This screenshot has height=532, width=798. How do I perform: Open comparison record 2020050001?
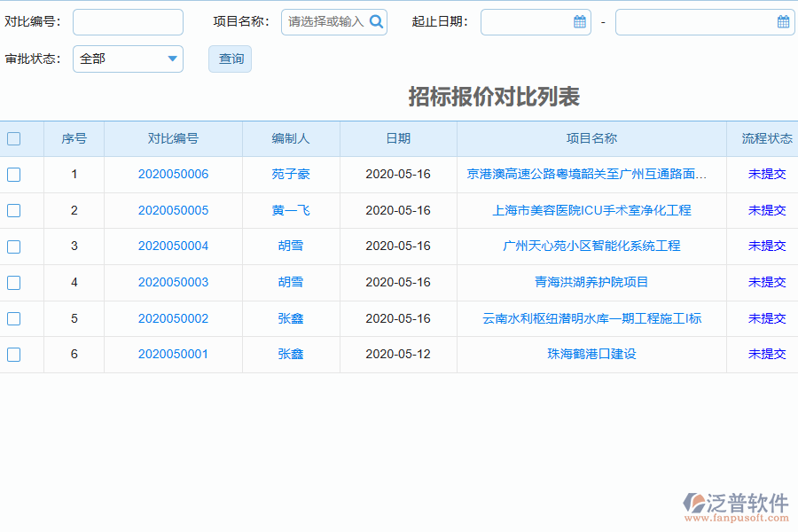pyautogui.click(x=173, y=354)
